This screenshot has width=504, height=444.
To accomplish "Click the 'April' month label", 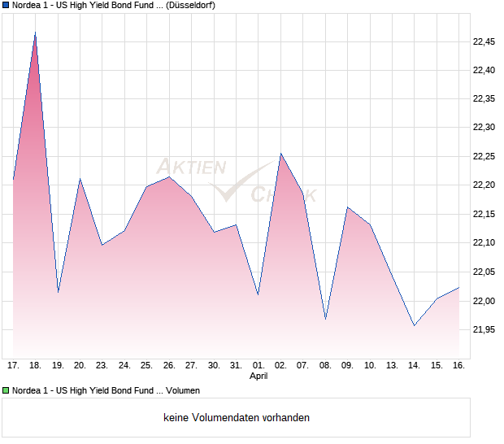I will [x=259, y=376].
